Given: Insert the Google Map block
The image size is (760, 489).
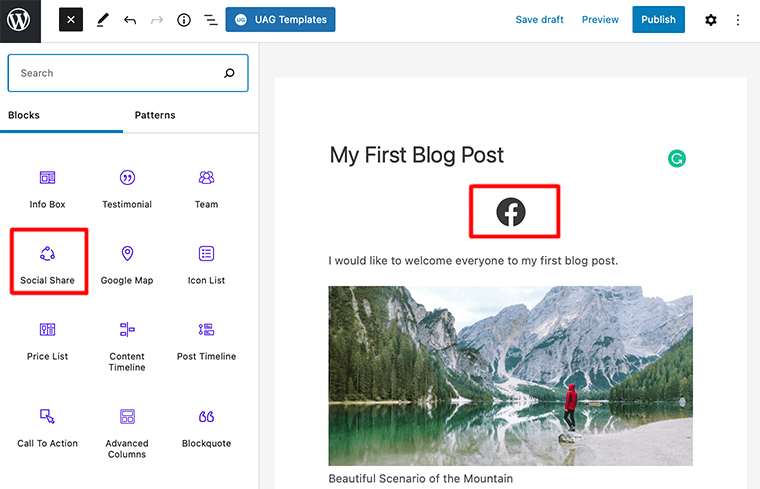Looking at the screenshot, I should click(x=127, y=262).
